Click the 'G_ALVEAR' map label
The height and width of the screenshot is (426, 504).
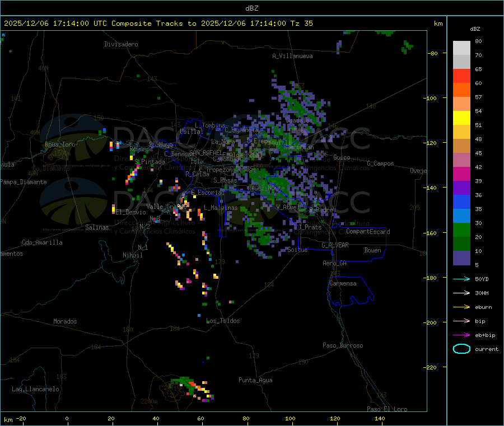tap(335, 245)
